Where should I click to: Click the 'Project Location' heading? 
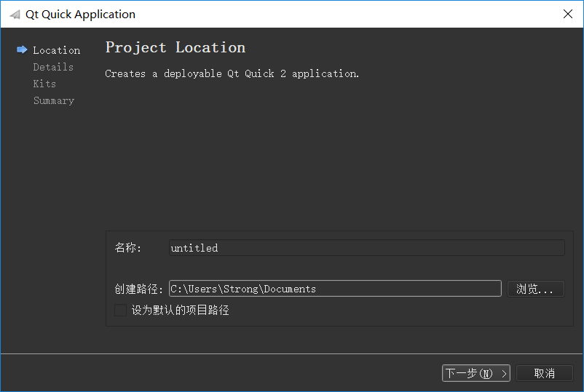click(x=175, y=47)
